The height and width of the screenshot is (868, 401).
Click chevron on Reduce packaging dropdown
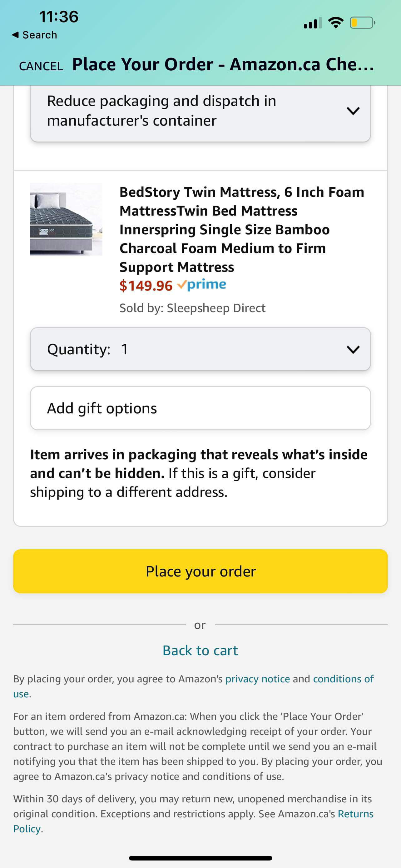click(353, 111)
